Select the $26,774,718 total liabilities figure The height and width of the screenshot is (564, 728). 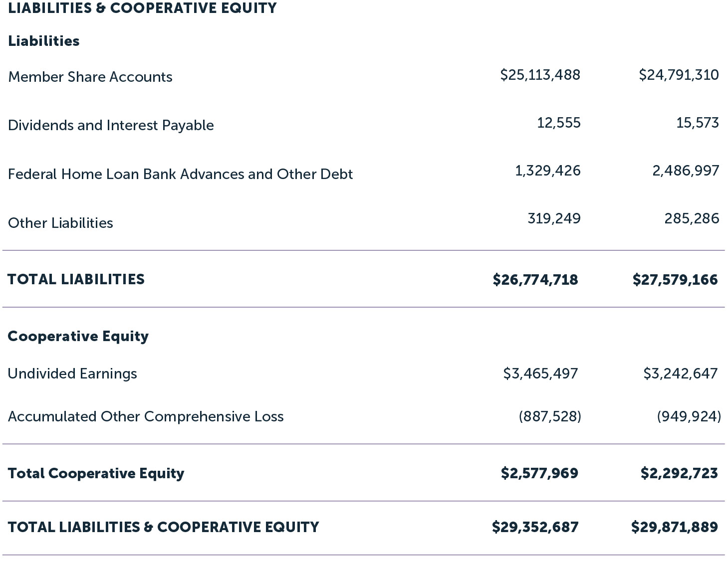tap(535, 280)
